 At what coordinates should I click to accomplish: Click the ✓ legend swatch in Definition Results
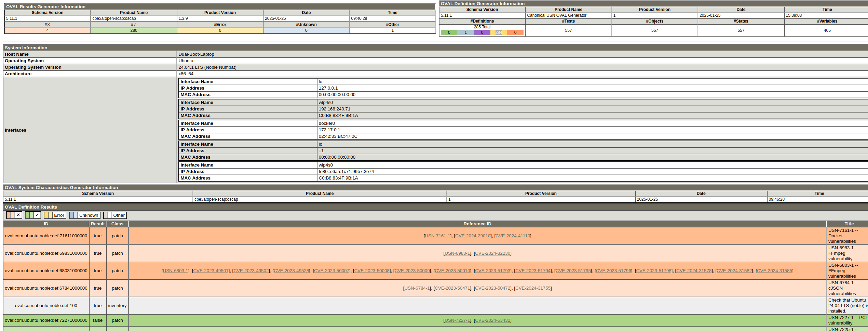tap(33, 215)
